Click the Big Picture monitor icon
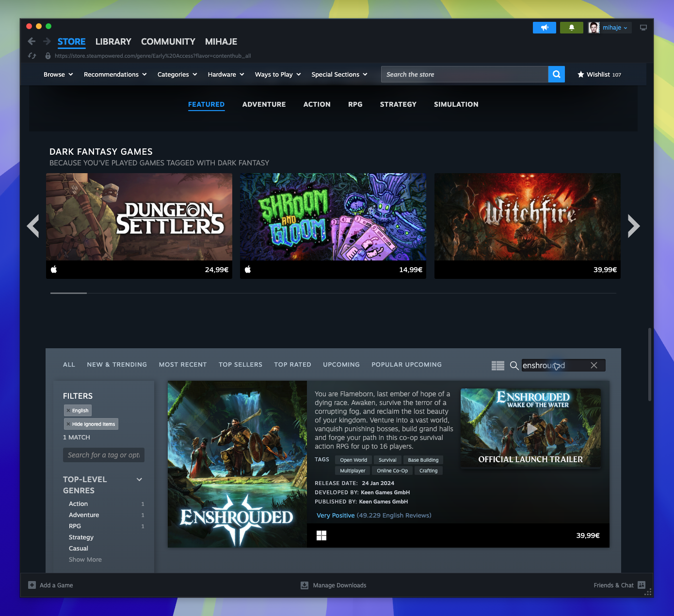The height and width of the screenshot is (616, 674). 643,28
